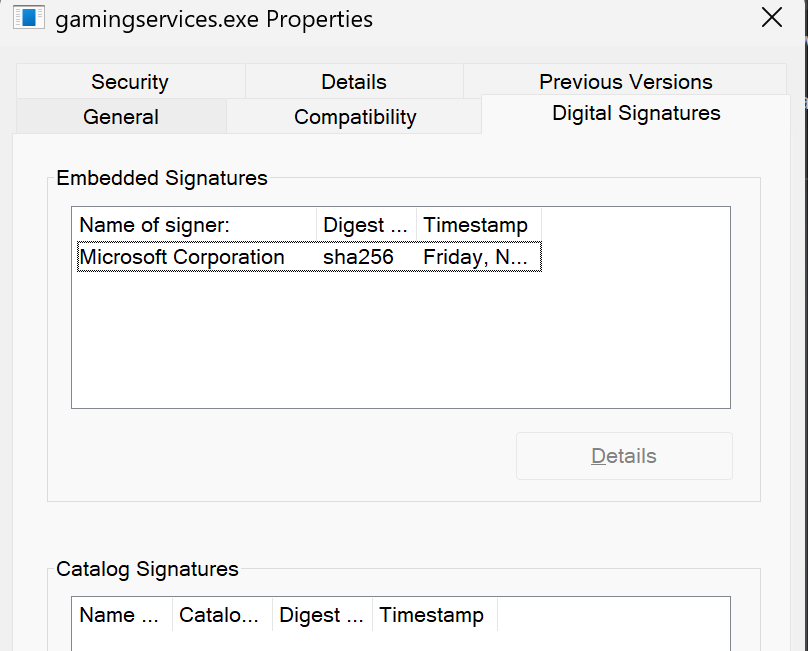Image resolution: width=808 pixels, height=651 pixels.
Task: Go to the Previous Versions tab
Action: click(x=625, y=82)
